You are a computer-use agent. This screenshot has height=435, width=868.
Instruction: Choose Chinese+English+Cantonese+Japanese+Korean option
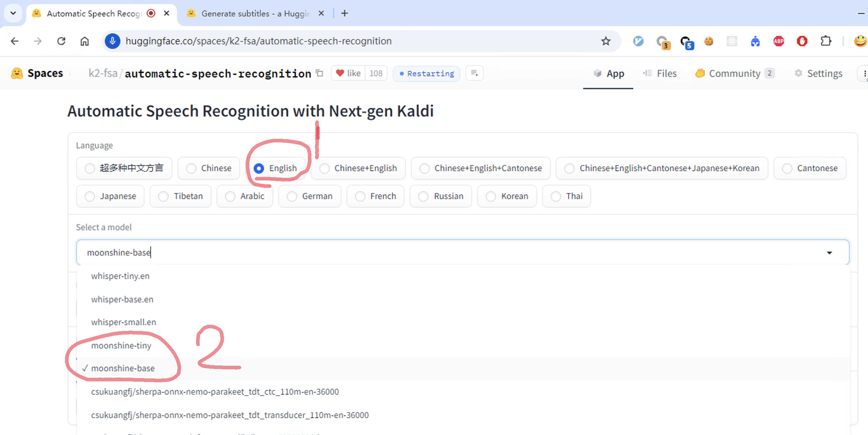662,168
